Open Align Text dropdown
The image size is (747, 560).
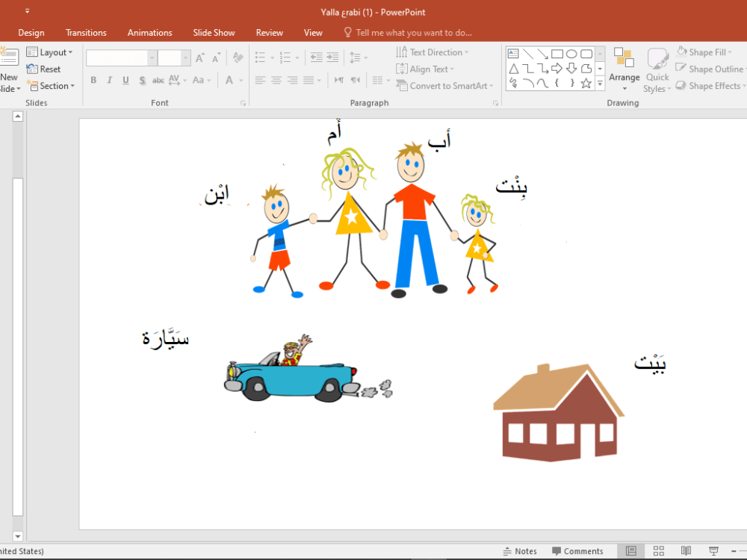pyautogui.click(x=425, y=69)
